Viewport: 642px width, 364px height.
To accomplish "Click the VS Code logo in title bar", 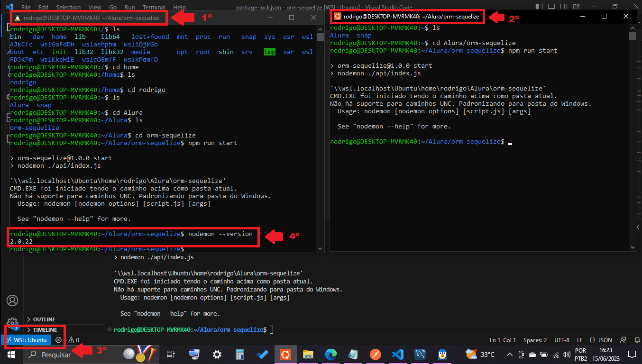I will pyautogui.click(x=10, y=7).
